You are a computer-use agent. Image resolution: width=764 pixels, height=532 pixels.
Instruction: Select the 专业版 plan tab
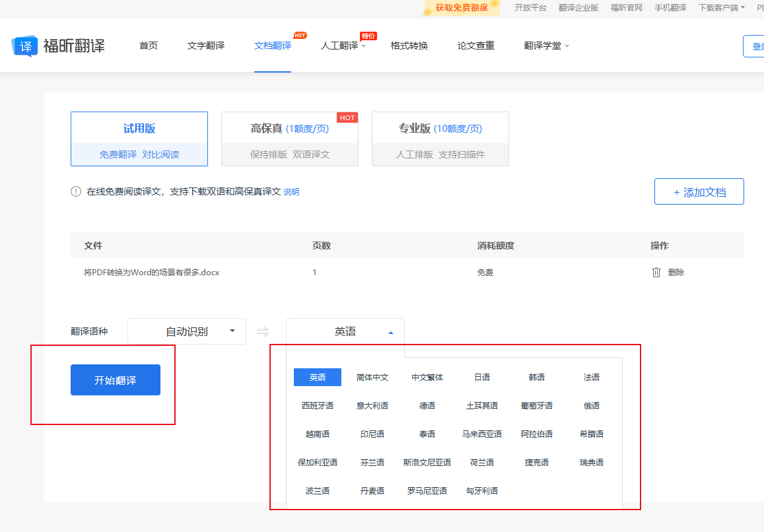tap(440, 139)
